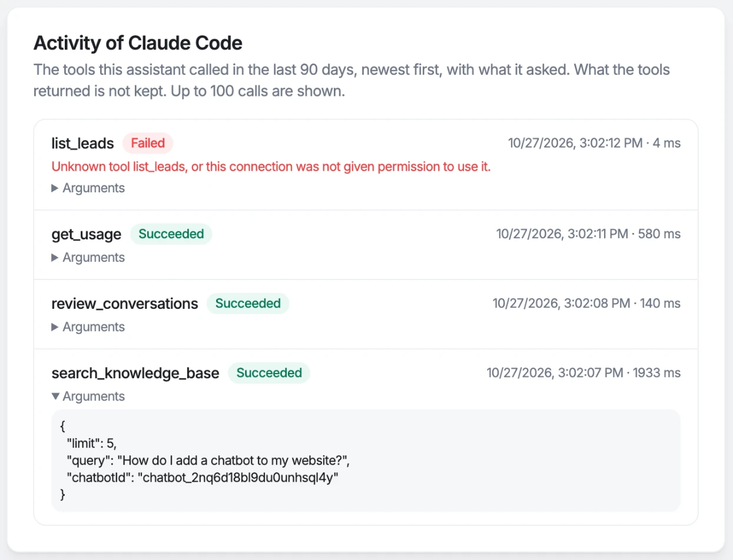Click the timestamp 3:02:12 PM · 4 ms
733x560 pixels.
[x=595, y=143]
